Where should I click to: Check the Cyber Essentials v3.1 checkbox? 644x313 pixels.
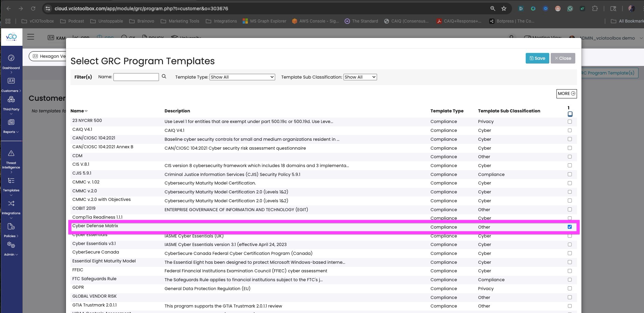coord(569,244)
